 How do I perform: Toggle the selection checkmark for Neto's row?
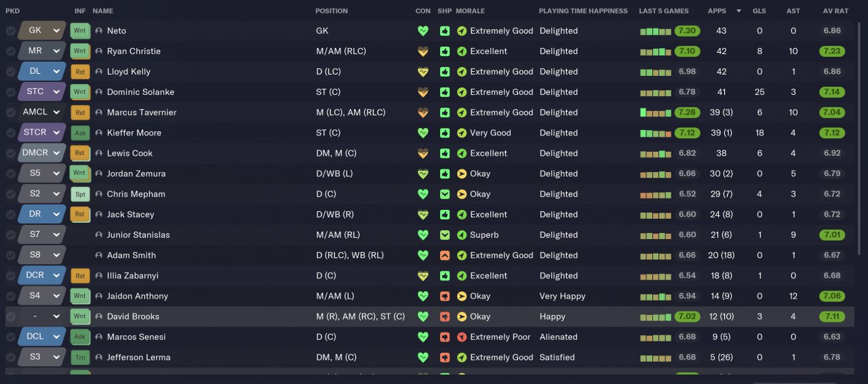click(x=11, y=31)
